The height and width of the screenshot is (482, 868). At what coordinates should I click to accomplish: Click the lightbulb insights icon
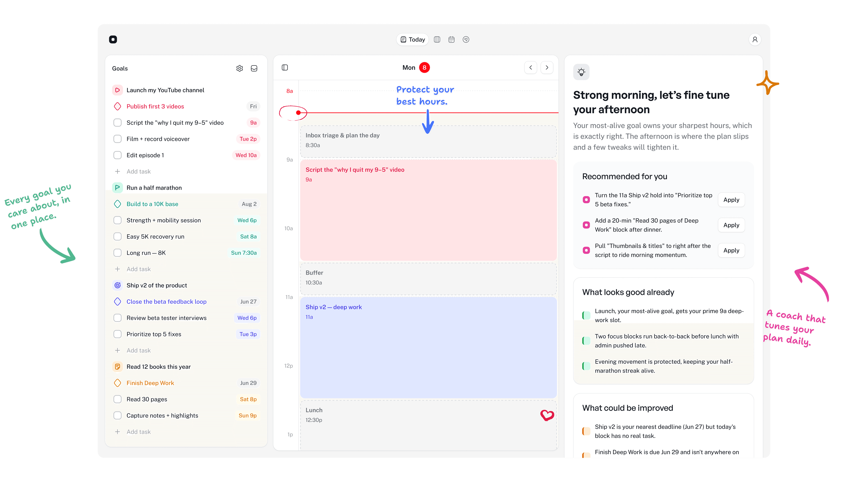click(x=581, y=72)
